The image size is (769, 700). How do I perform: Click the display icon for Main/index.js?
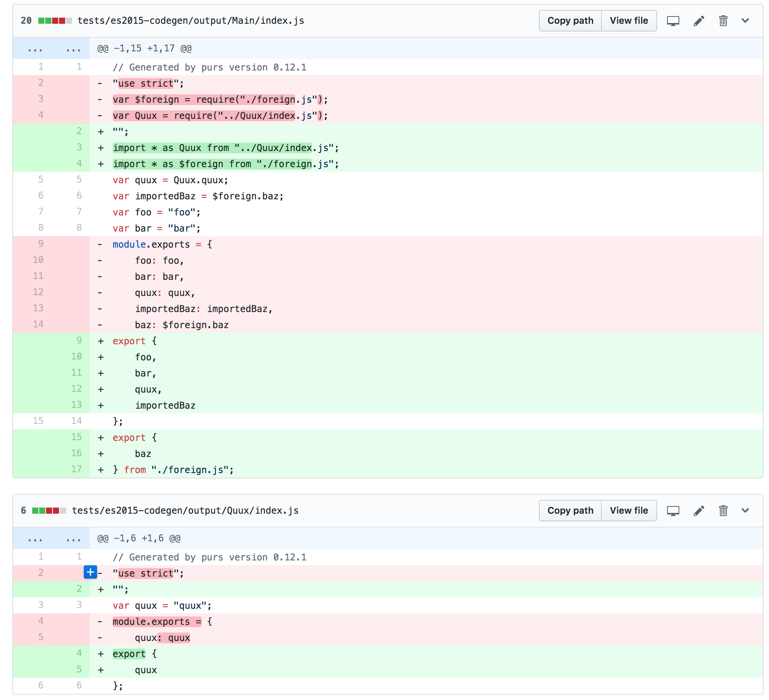click(x=673, y=21)
